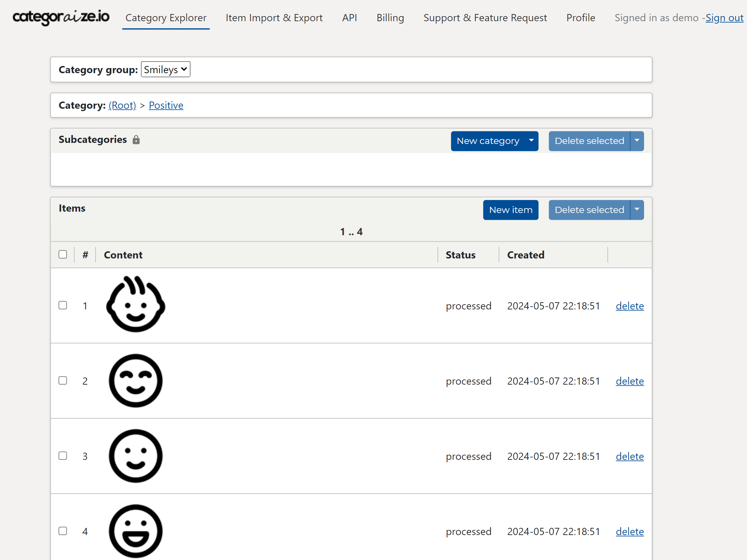747x560 pixels.
Task: Click the grinning face smiley in row 4
Action: [135, 531]
